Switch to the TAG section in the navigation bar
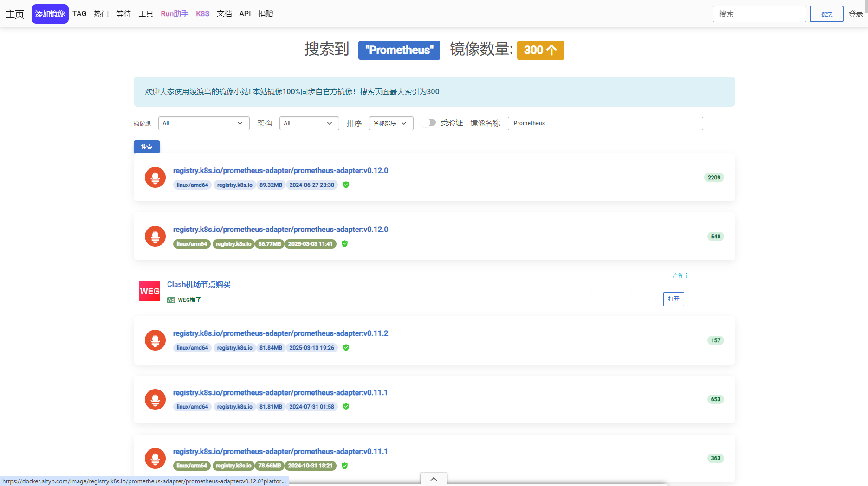This screenshot has height=486, width=868. pos(79,13)
